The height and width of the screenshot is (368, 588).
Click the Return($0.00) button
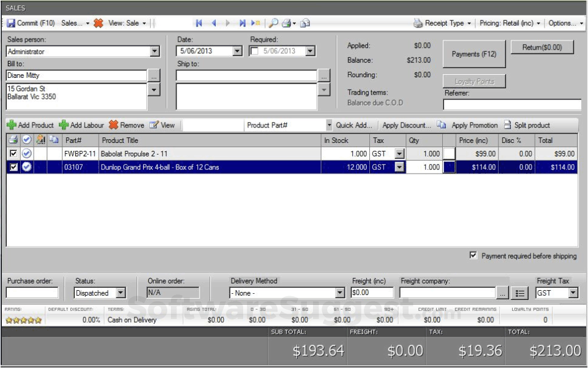542,47
